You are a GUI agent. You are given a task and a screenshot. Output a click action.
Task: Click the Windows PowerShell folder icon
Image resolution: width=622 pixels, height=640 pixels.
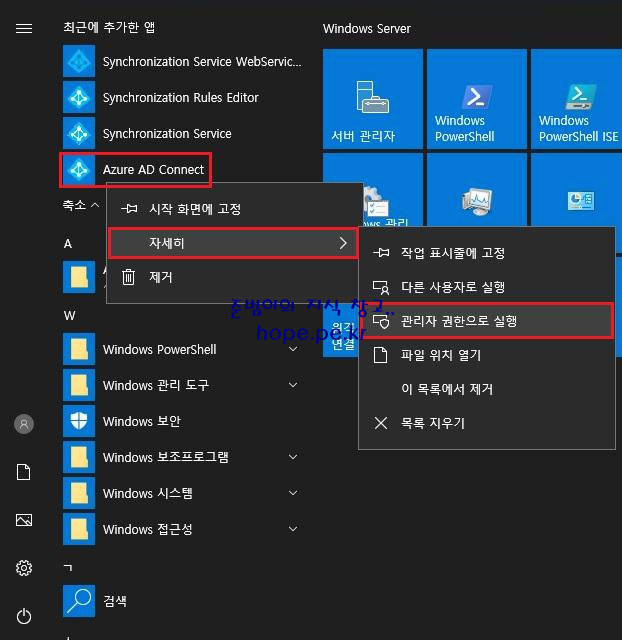(x=79, y=349)
